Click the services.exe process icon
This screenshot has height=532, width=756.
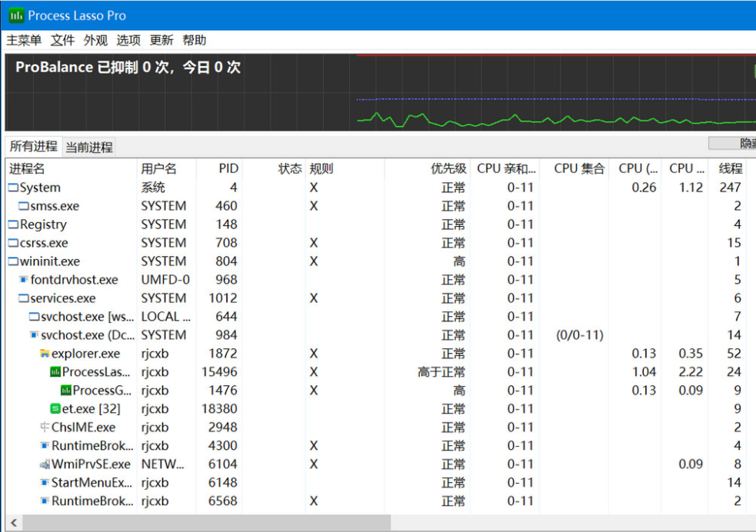click(24, 298)
